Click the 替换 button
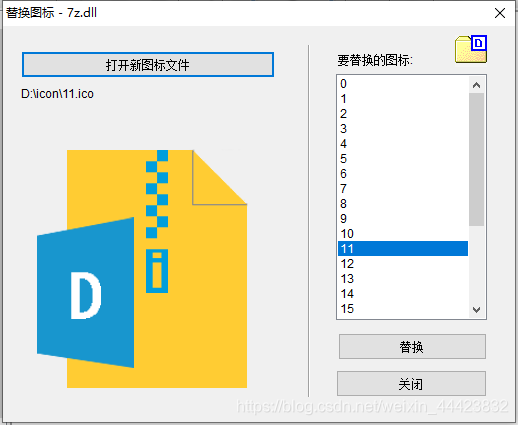 click(x=412, y=347)
